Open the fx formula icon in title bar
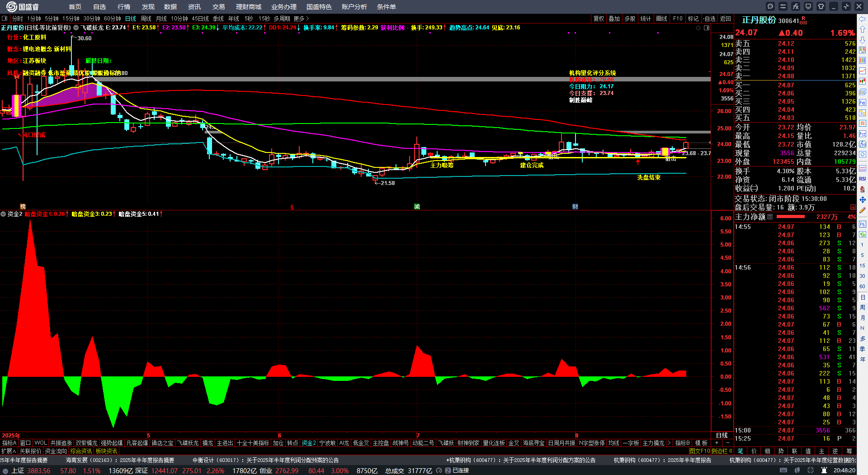 (x=796, y=6)
